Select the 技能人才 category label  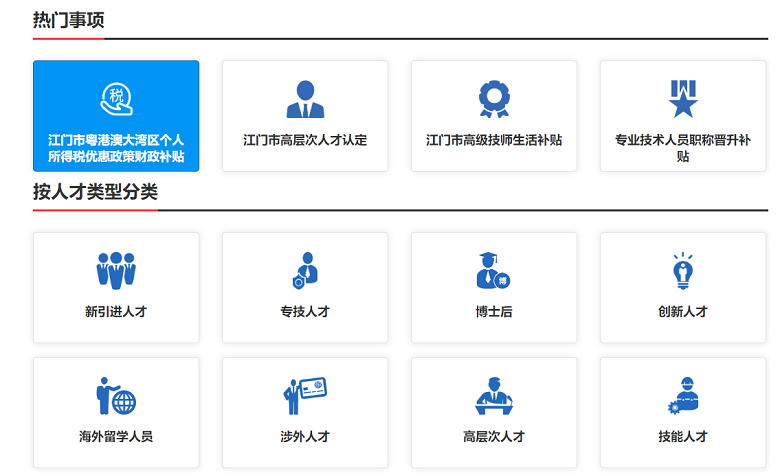click(x=683, y=437)
